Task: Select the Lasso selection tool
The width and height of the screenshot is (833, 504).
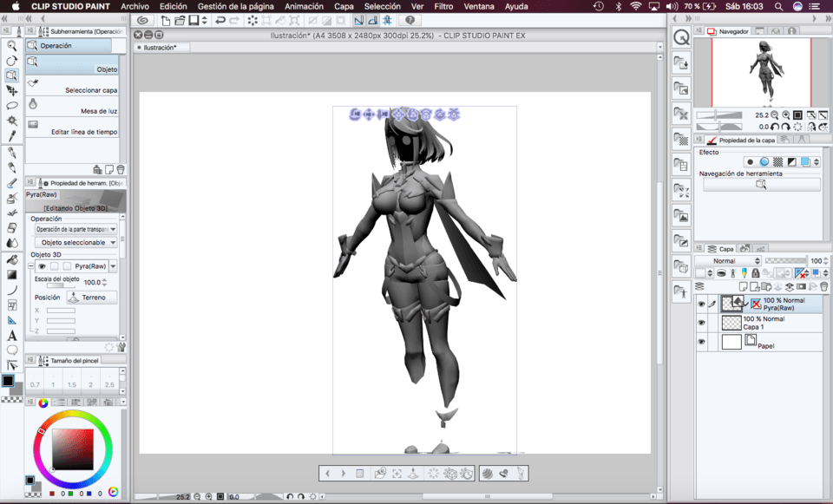Action: pyautogui.click(x=12, y=106)
